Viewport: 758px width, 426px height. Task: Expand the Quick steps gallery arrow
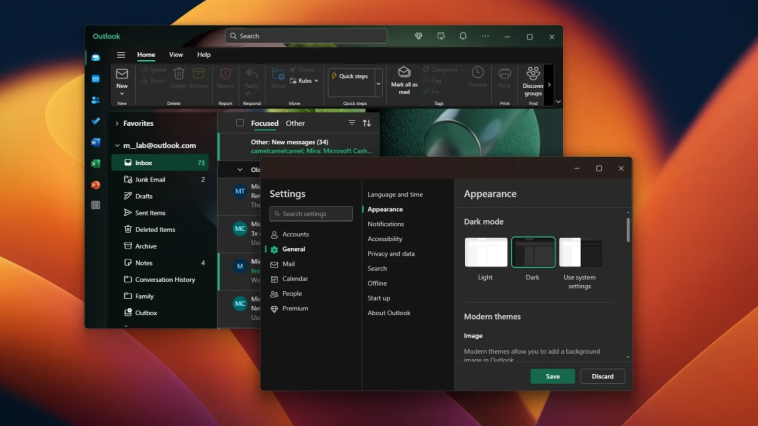379,84
